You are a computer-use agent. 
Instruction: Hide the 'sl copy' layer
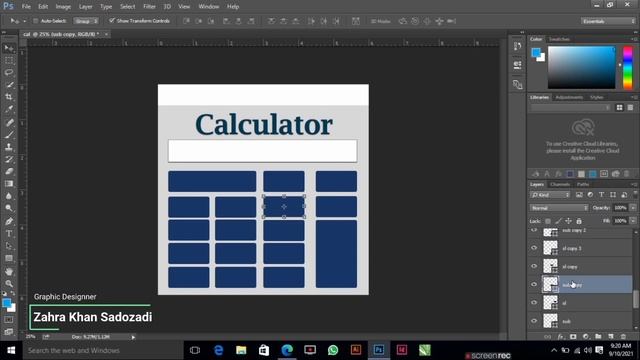point(534,266)
